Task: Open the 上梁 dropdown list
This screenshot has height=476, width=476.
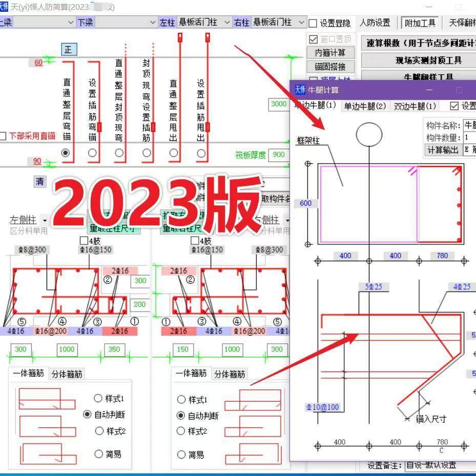Action: point(70,23)
